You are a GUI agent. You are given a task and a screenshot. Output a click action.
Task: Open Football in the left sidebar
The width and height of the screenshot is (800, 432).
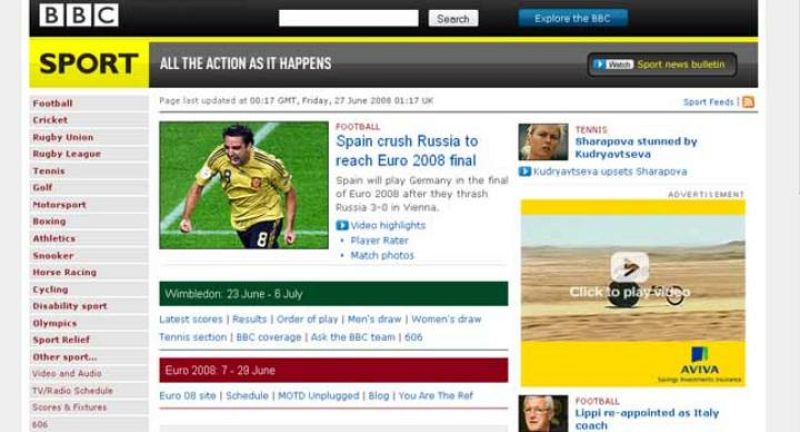[52, 103]
